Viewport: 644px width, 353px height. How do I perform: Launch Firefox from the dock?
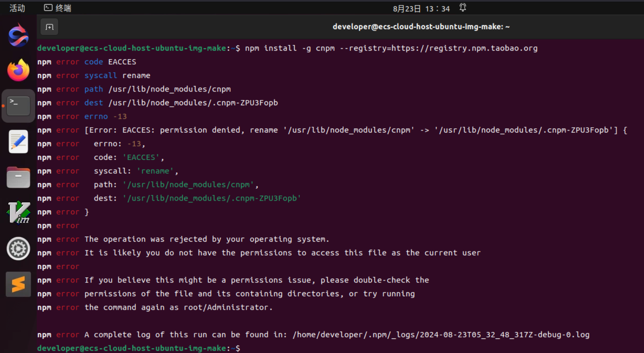[18, 70]
